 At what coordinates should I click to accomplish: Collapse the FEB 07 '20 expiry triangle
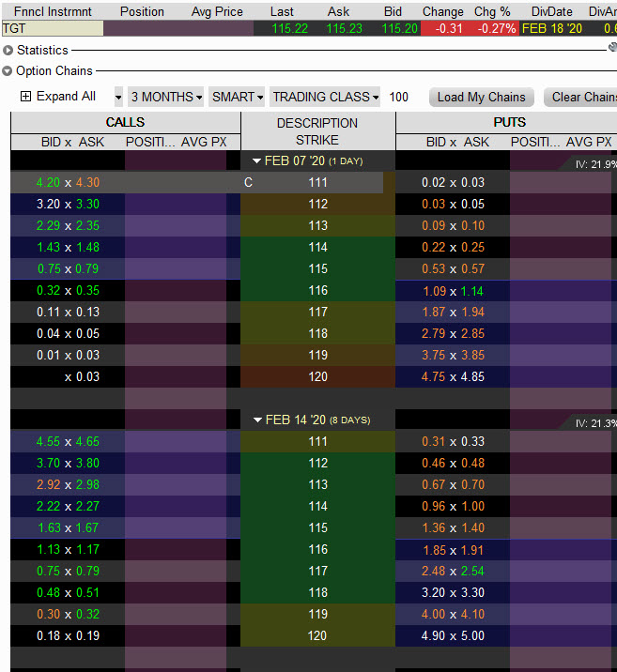pos(257,161)
